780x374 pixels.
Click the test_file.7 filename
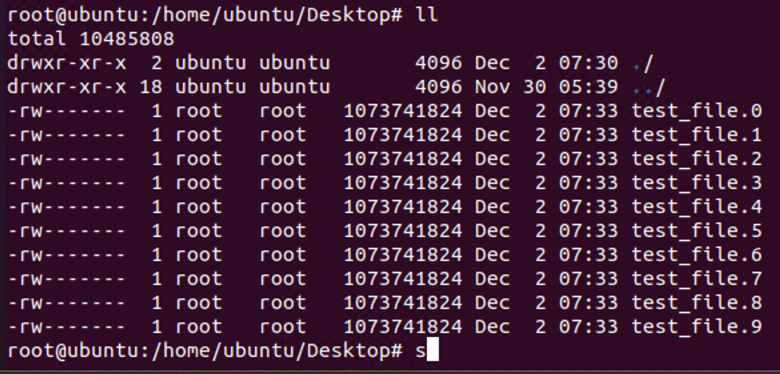(x=697, y=278)
